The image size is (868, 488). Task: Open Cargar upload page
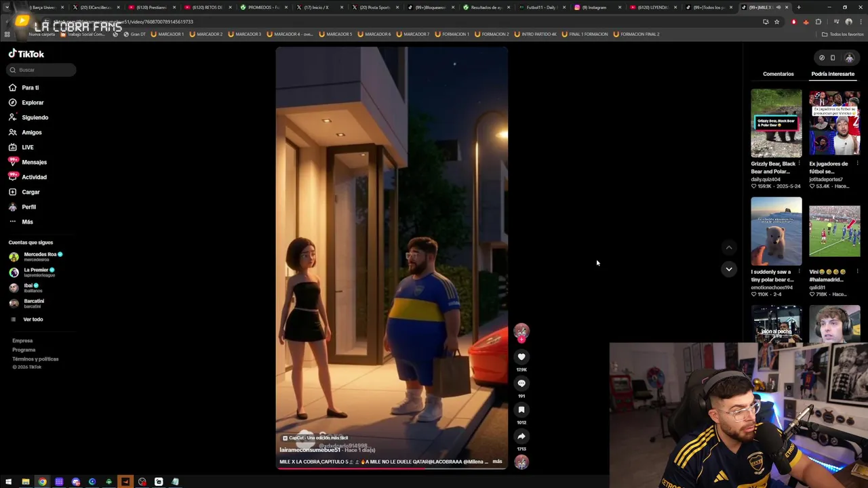[x=24, y=192]
